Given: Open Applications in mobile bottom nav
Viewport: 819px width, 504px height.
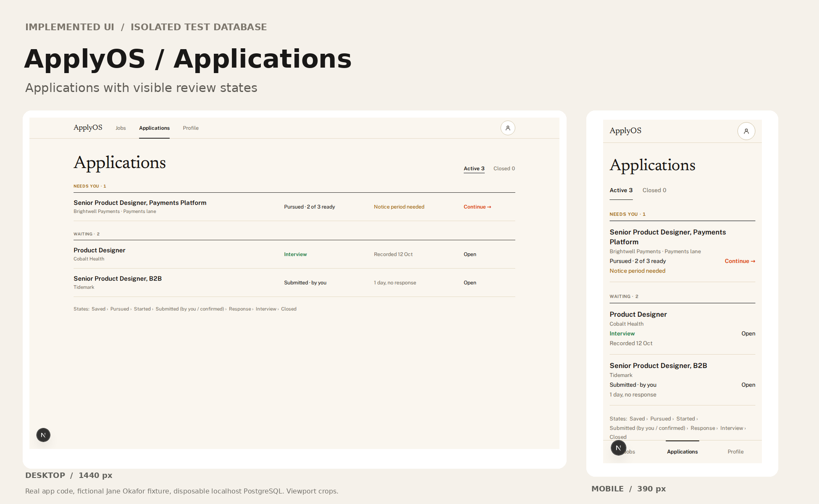Looking at the screenshot, I should click(x=682, y=452).
